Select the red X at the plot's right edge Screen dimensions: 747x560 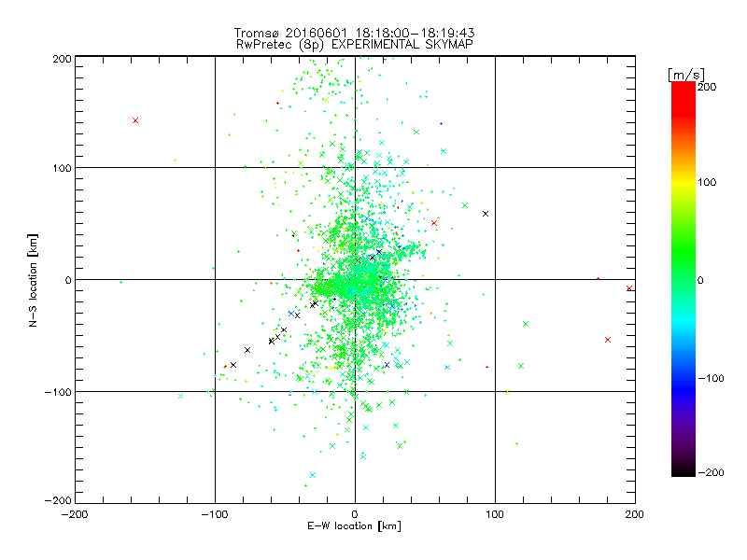pyautogui.click(x=629, y=288)
